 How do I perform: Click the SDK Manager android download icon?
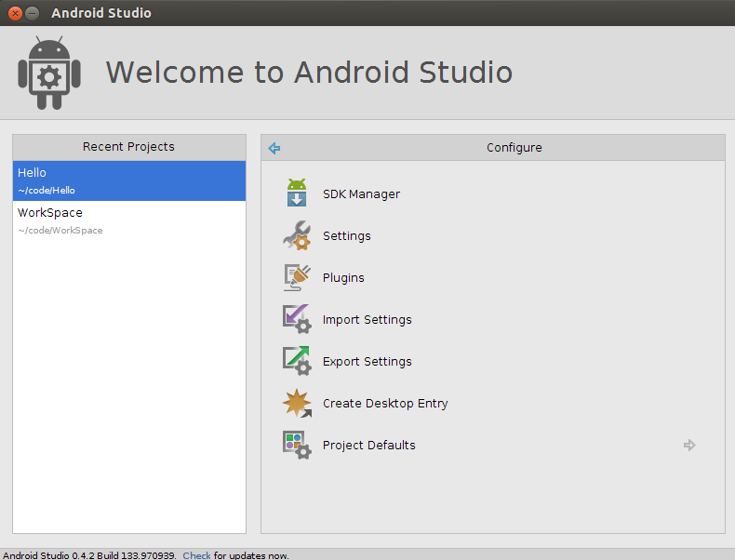point(297,193)
